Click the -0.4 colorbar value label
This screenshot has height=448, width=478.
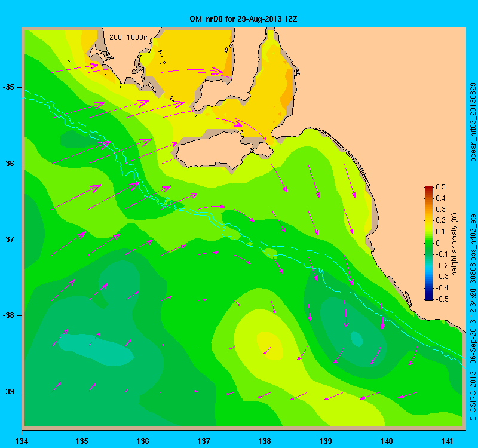(441, 288)
